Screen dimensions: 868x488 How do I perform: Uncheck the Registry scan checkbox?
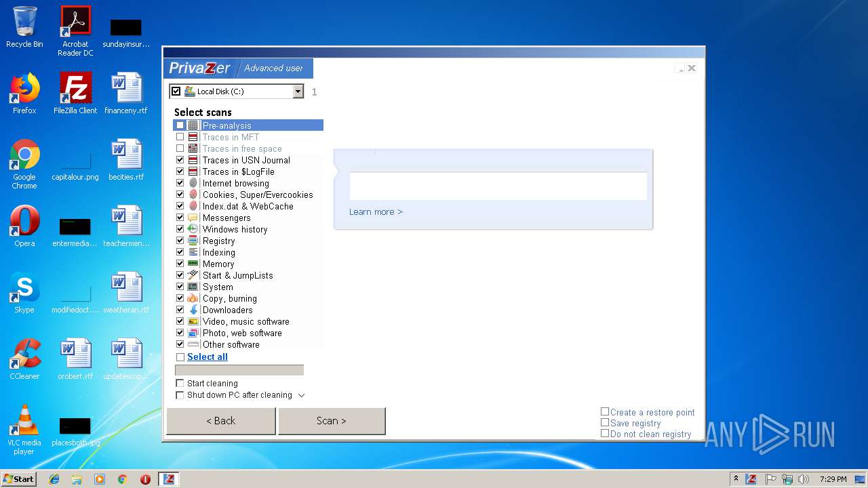[x=180, y=241]
